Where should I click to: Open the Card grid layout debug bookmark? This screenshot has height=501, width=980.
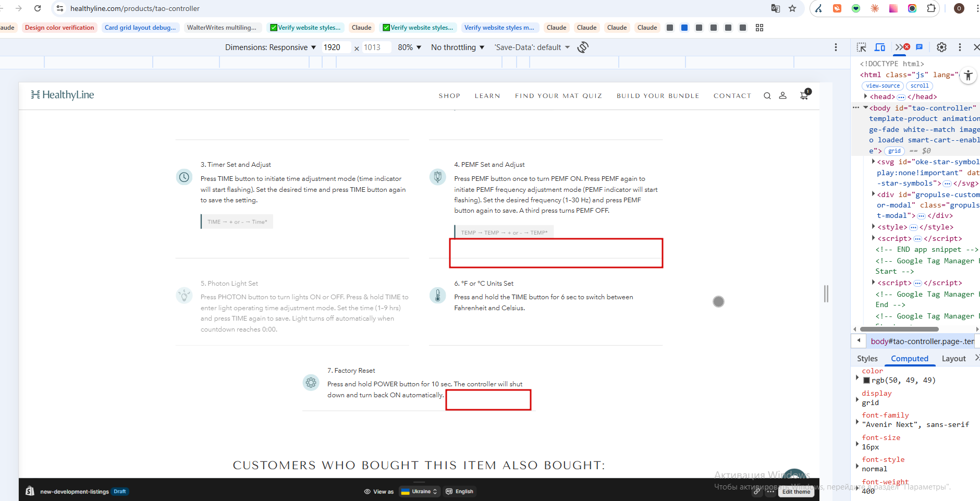coord(140,28)
